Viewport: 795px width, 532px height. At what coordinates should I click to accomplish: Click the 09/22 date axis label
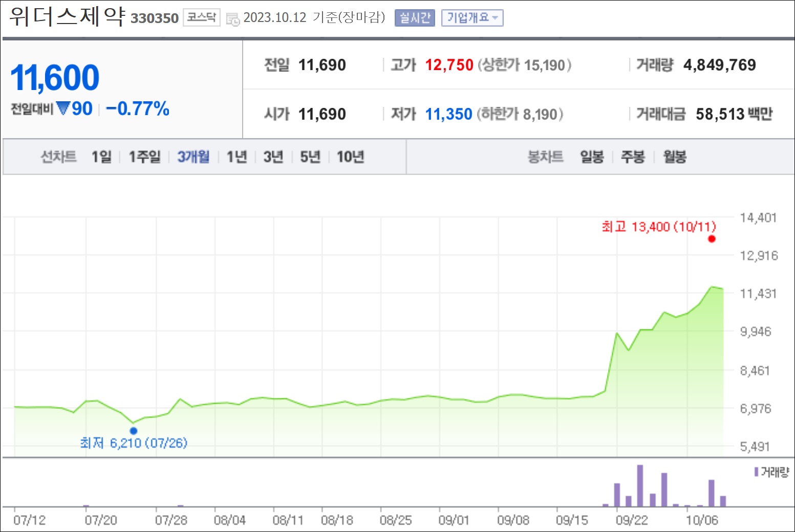632,520
